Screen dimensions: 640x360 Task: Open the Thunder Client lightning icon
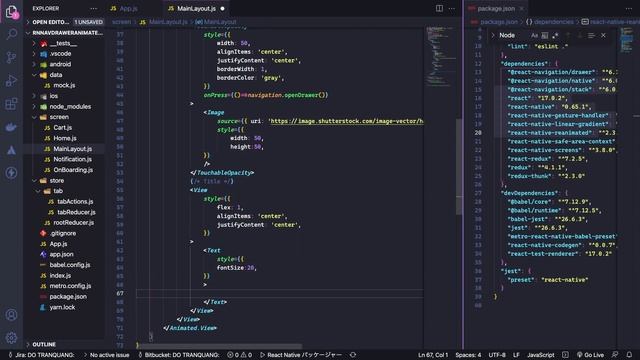click(11, 173)
